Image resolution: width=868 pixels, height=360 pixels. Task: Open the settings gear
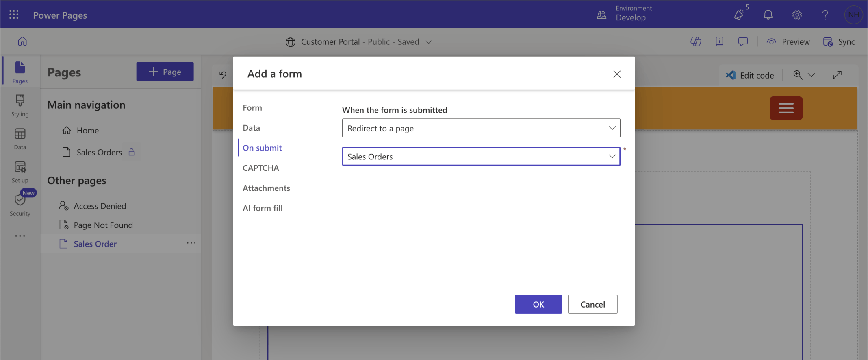(x=797, y=15)
